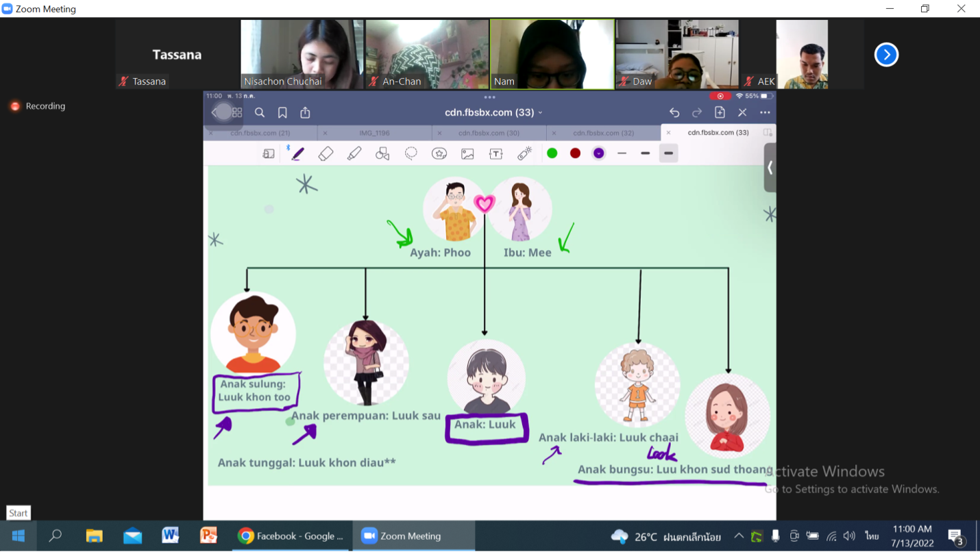Screen dimensions: 980x554
Task: Pick the green pen color
Action: [x=552, y=153]
